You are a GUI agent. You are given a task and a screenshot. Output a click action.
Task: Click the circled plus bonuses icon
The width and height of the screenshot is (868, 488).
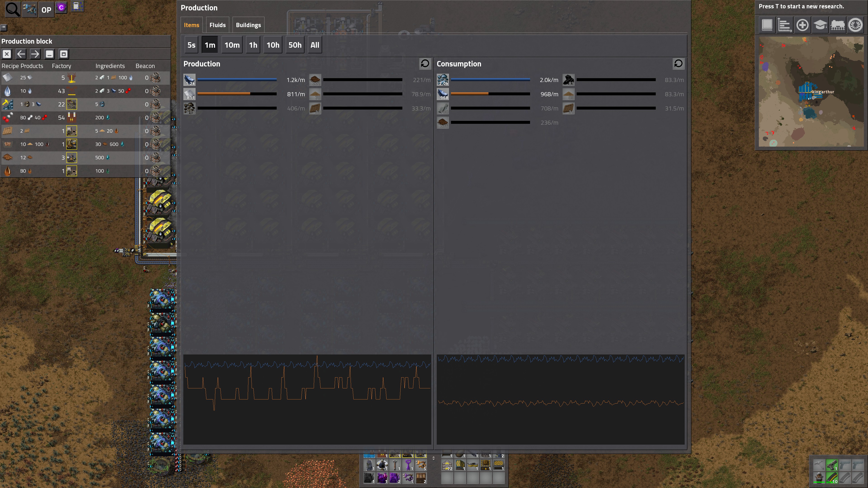(x=802, y=25)
